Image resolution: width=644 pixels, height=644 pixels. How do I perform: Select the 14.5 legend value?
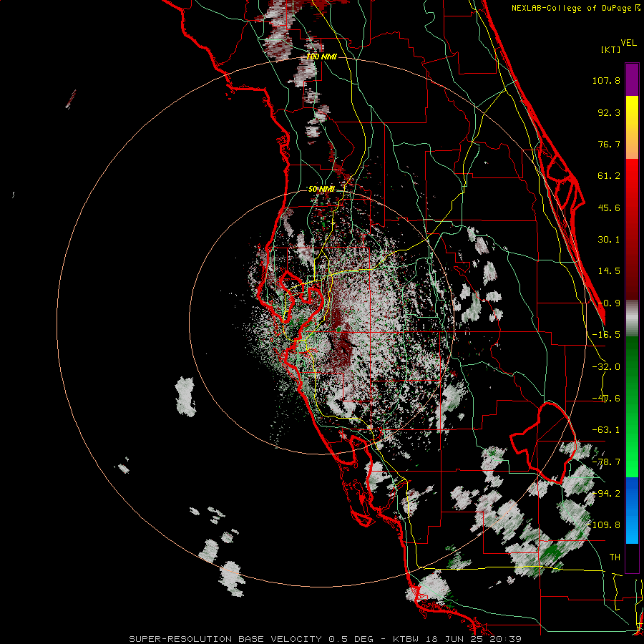[x=609, y=271]
